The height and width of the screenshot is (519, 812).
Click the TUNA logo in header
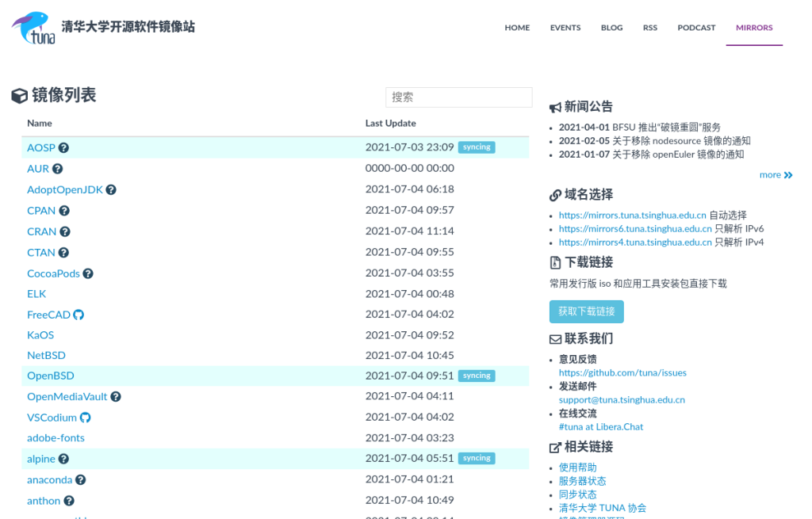(33, 28)
